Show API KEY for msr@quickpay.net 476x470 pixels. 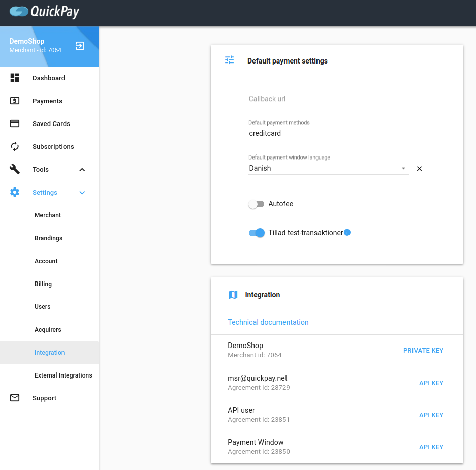click(431, 383)
